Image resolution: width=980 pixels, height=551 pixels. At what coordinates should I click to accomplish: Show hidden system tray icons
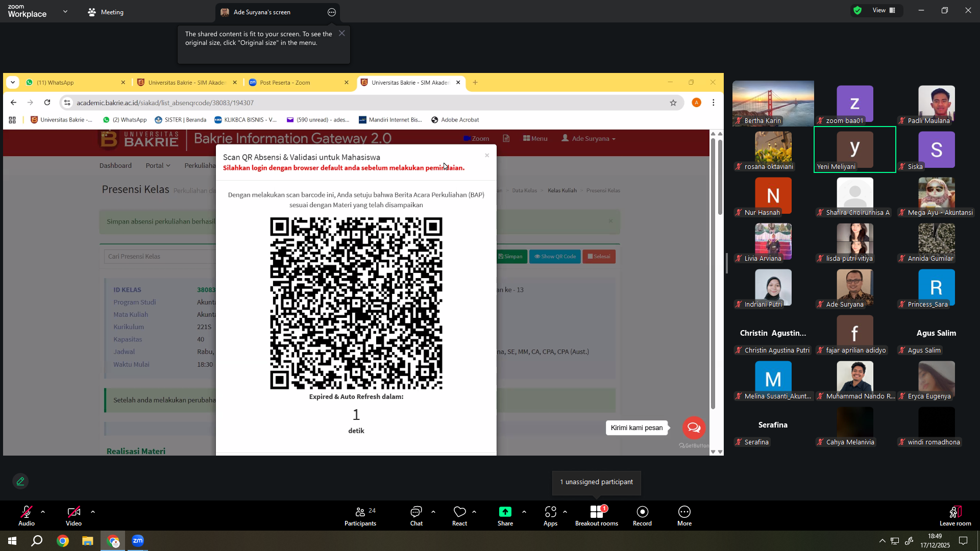pyautogui.click(x=882, y=541)
